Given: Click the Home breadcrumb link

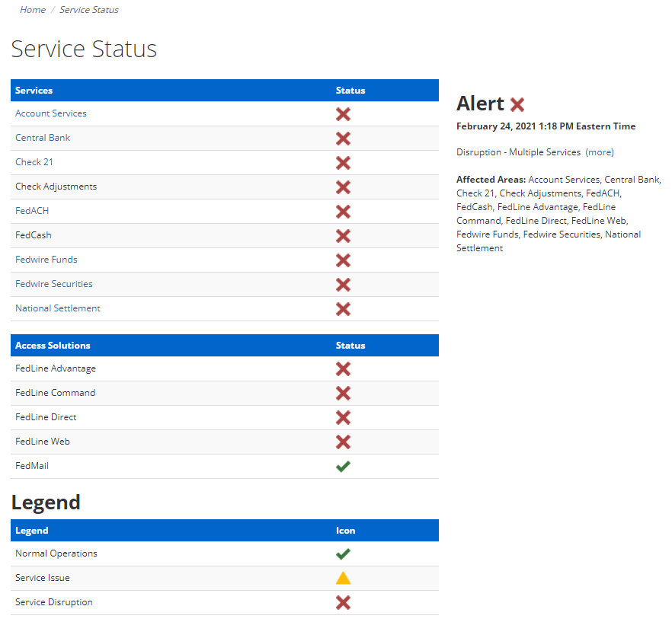Looking at the screenshot, I should (x=33, y=10).
